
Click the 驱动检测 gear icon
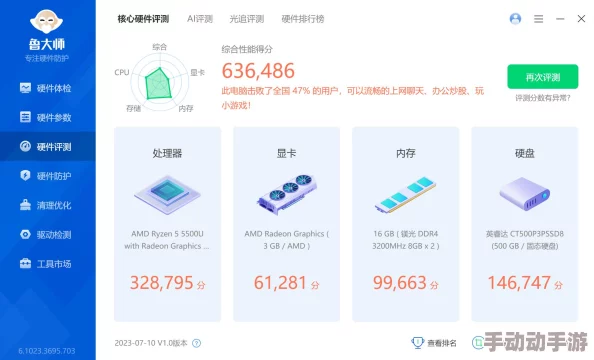tap(25, 234)
